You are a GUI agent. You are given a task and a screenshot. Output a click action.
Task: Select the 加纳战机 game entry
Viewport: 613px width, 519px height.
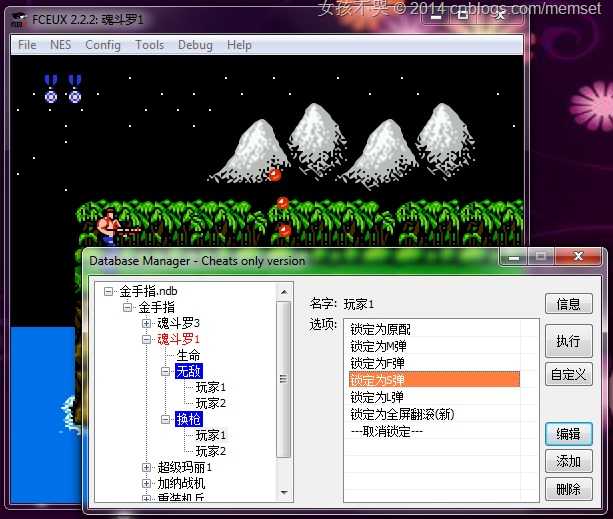click(x=181, y=483)
